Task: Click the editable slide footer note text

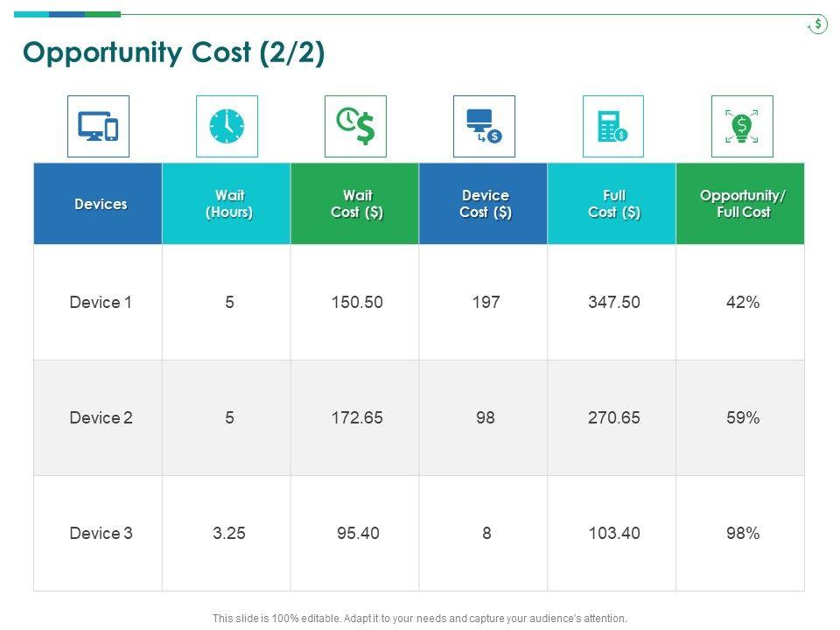Action: [x=420, y=618]
